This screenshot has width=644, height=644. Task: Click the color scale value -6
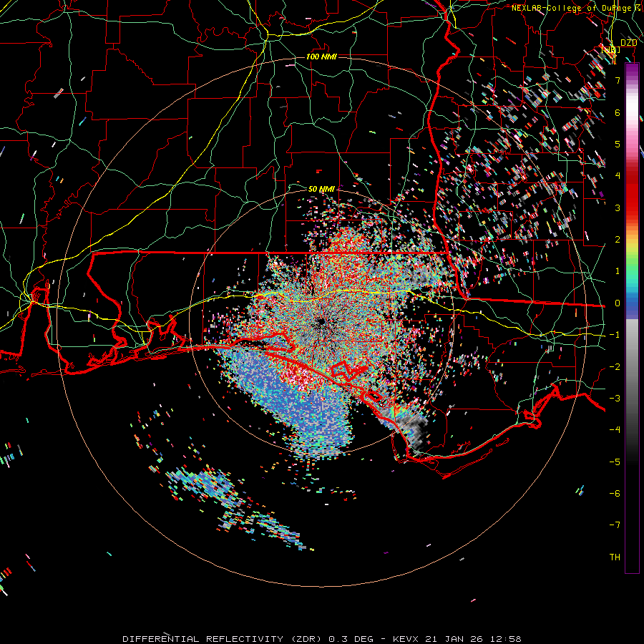[x=615, y=494]
